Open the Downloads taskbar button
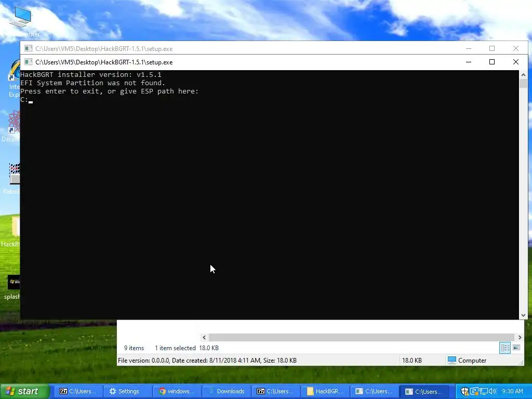 click(x=226, y=391)
